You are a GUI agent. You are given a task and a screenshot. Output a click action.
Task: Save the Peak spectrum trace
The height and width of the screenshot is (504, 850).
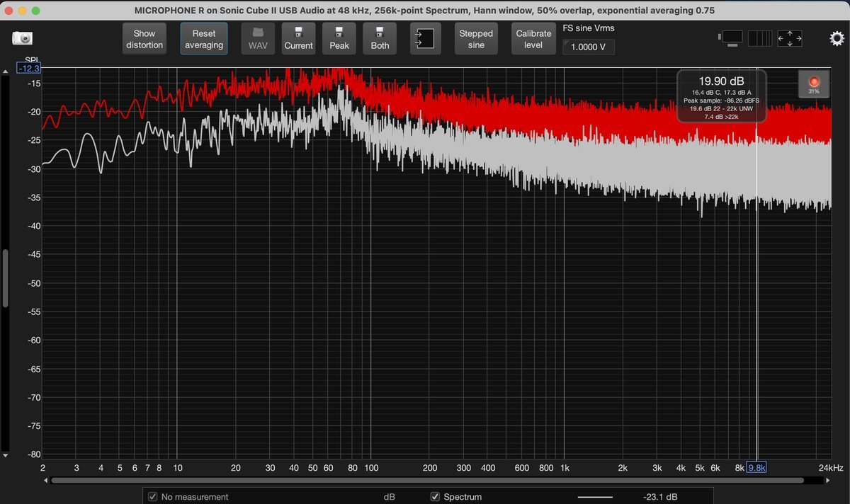tap(339, 38)
